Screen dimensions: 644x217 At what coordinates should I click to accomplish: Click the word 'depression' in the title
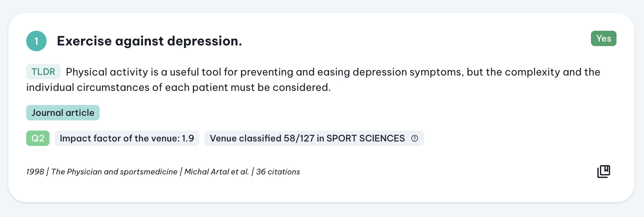tap(204, 42)
